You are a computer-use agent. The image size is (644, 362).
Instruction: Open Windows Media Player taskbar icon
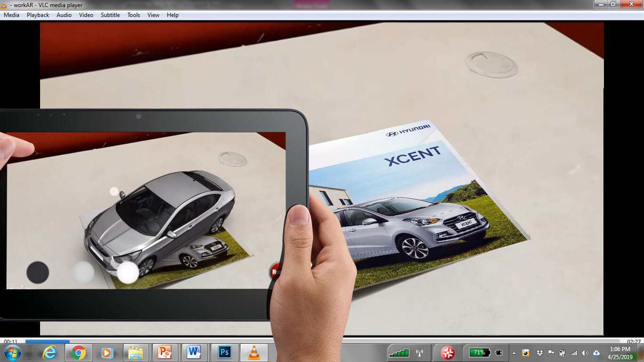click(x=107, y=353)
